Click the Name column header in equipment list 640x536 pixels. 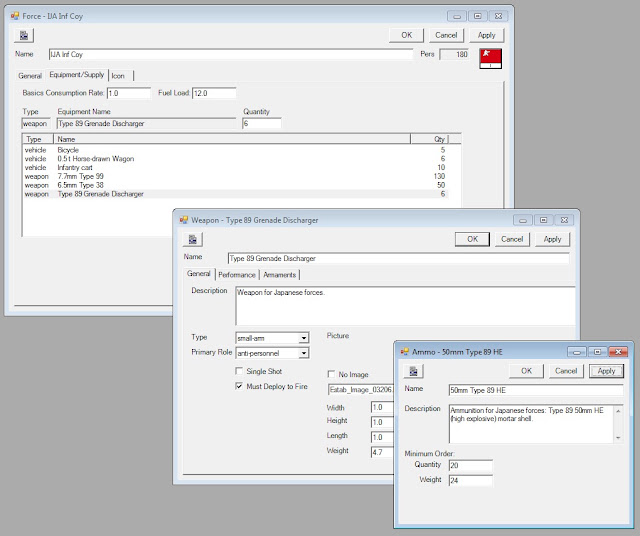[x=232, y=139]
